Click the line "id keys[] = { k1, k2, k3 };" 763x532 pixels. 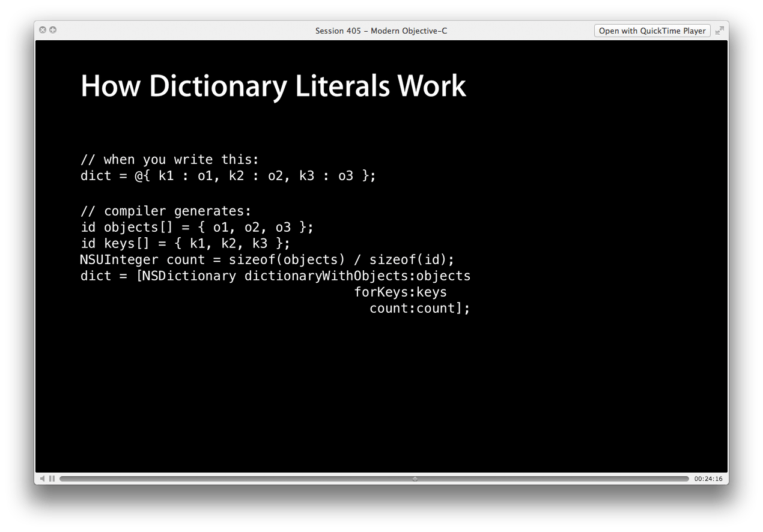[186, 244]
